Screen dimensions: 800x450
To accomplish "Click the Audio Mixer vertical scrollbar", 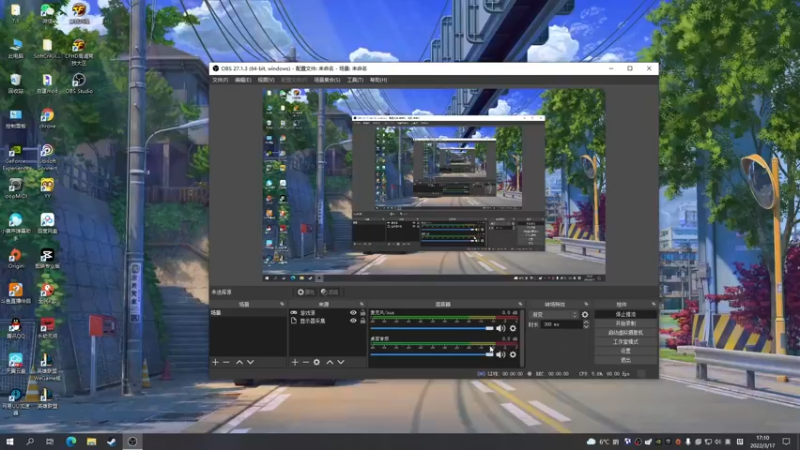I will point(522,338).
